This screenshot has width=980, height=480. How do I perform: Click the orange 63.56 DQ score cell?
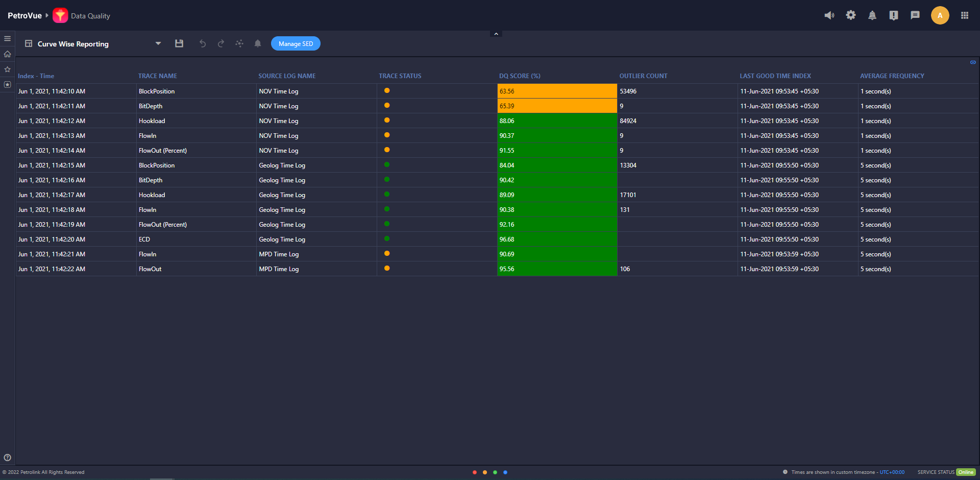[x=557, y=91]
